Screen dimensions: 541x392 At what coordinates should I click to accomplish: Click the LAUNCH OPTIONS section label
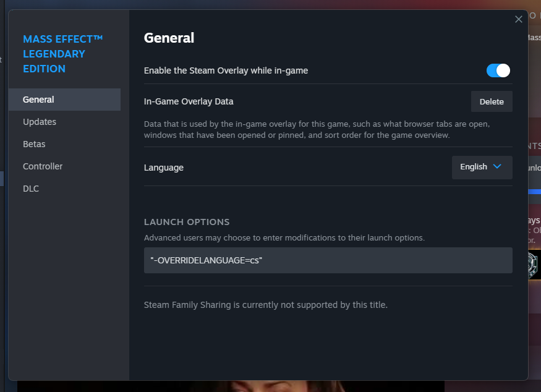pyautogui.click(x=187, y=222)
